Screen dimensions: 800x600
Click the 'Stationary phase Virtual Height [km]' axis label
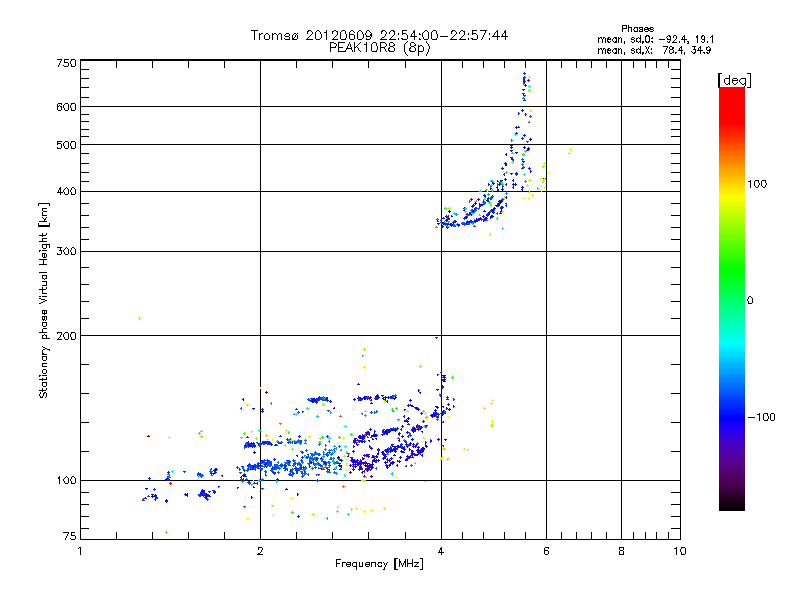[44, 300]
